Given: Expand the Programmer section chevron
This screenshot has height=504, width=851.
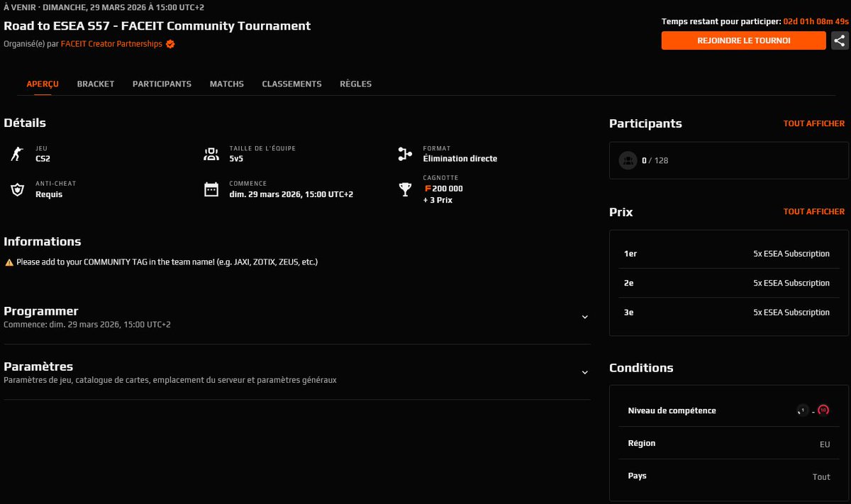Looking at the screenshot, I should 585,317.
